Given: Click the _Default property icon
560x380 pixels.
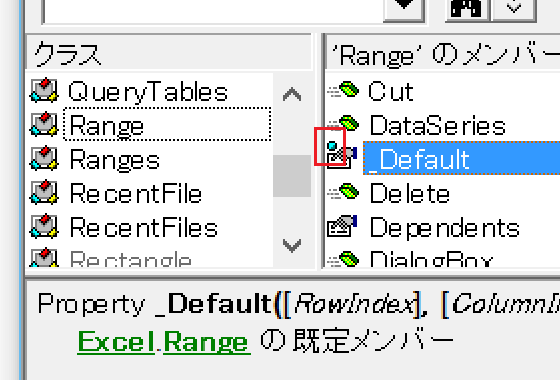Looking at the screenshot, I should point(341,155).
